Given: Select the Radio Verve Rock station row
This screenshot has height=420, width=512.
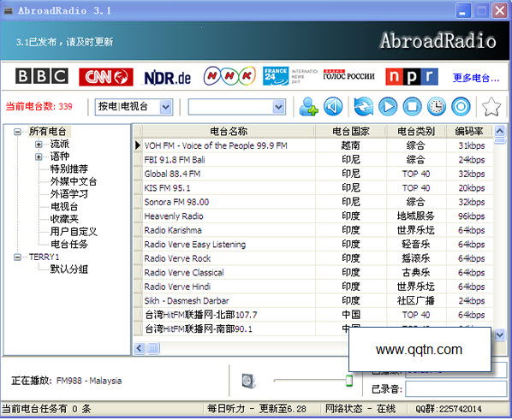Looking at the screenshot, I should [313, 258].
